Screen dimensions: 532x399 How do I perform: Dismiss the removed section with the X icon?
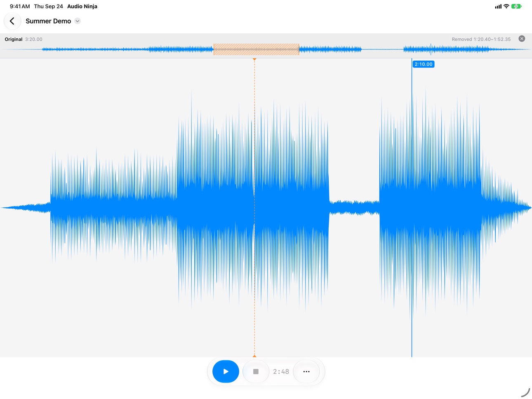click(522, 39)
